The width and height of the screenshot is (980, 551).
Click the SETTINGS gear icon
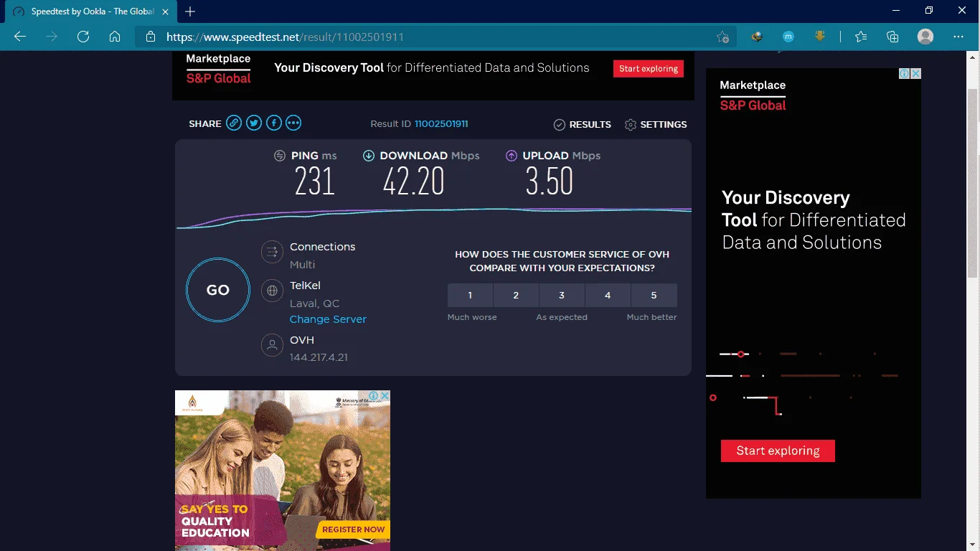[x=631, y=125]
